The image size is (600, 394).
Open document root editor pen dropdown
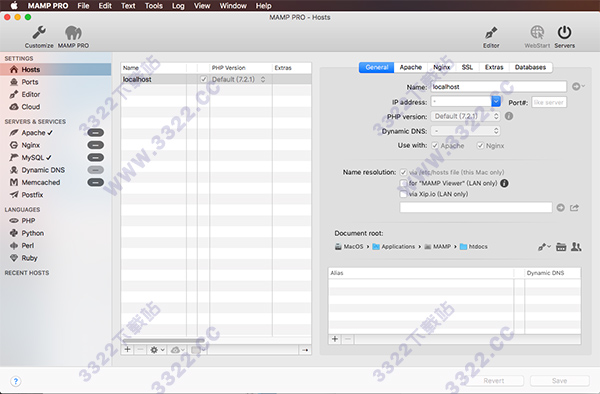click(544, 247)
